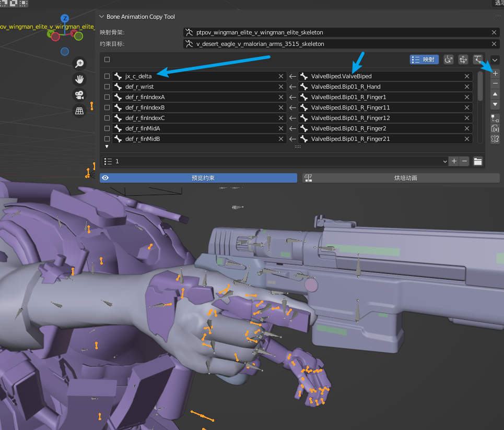Tick the def_r_finMidA row checkbox
The image size is (504, 430).
[107, 128]
